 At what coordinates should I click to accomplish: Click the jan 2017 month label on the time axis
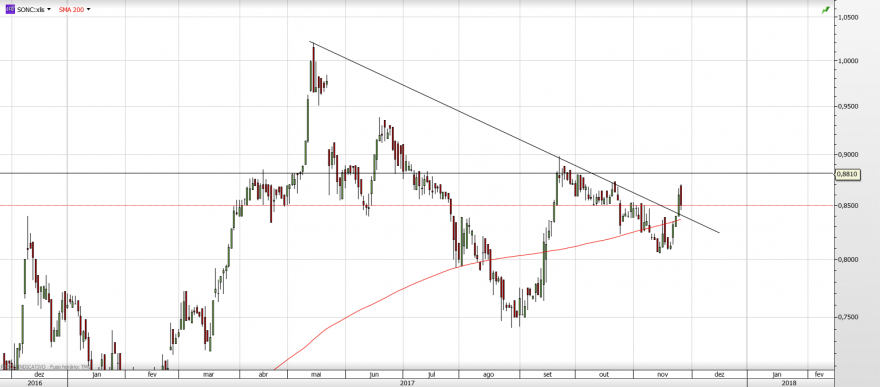(97, 374)
